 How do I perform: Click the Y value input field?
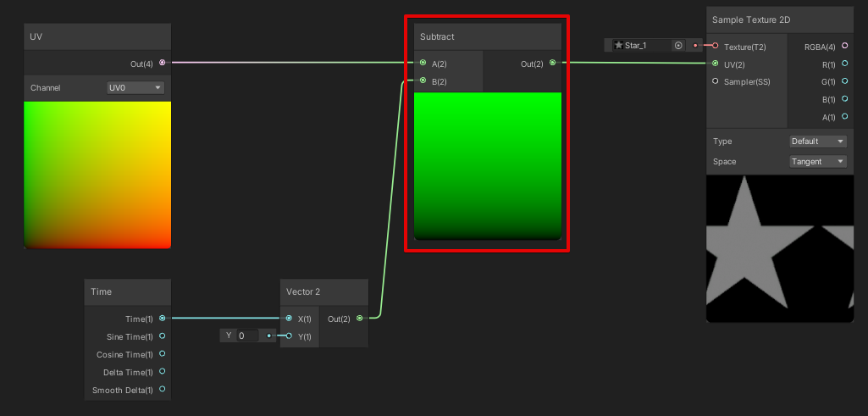tap(248, 336)
